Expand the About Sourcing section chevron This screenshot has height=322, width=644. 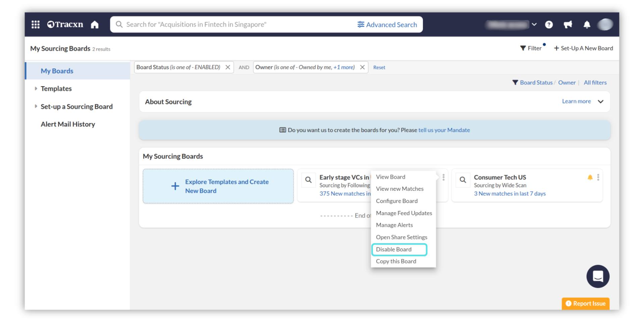(600, 102)
